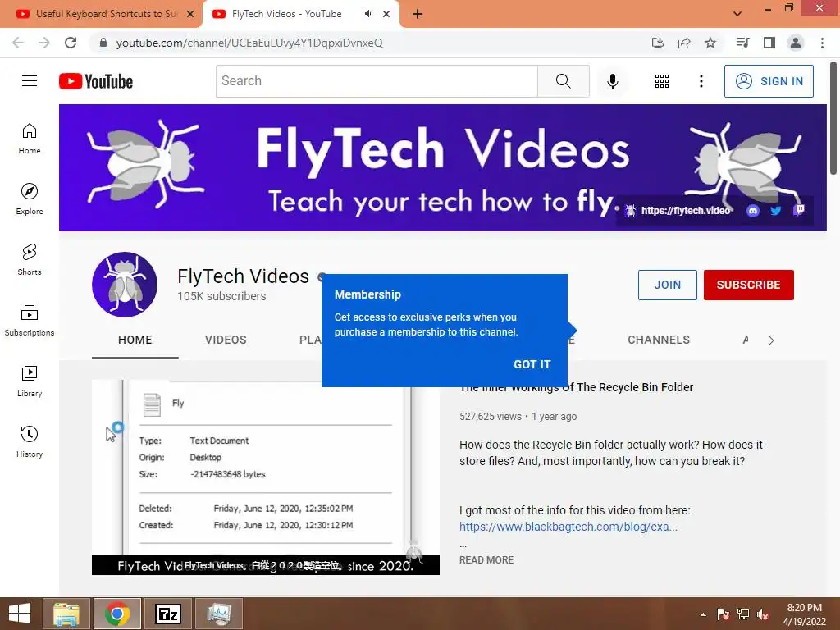This screenshot has width=840, height=630.
Task: Open the YouTube hamburger guide menu
Action: (30, 81)
